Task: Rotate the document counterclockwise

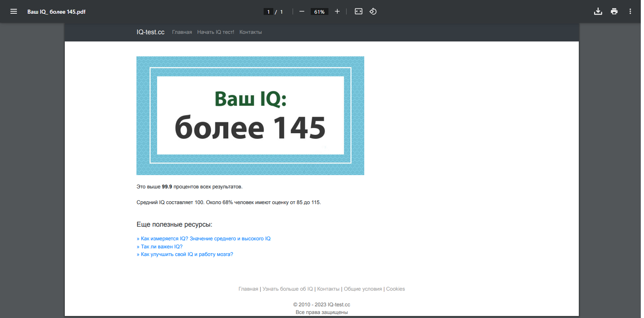Action: click(x=373, y=11)
